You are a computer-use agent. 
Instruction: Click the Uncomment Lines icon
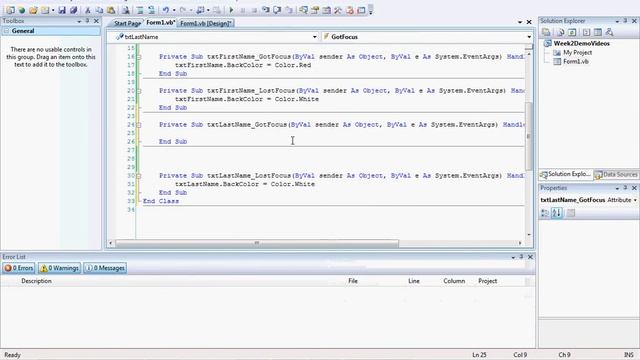tap(151, 10)
